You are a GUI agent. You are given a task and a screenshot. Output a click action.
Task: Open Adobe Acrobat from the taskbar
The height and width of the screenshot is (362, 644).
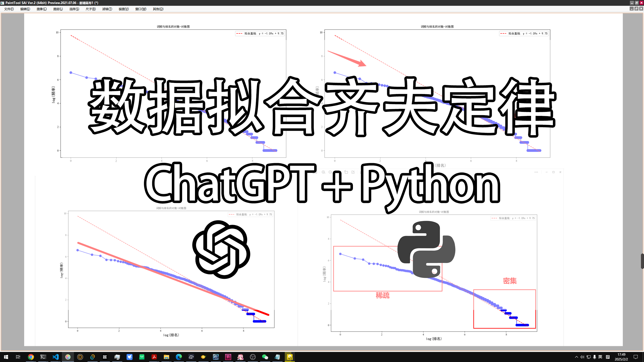click(154, 357)
